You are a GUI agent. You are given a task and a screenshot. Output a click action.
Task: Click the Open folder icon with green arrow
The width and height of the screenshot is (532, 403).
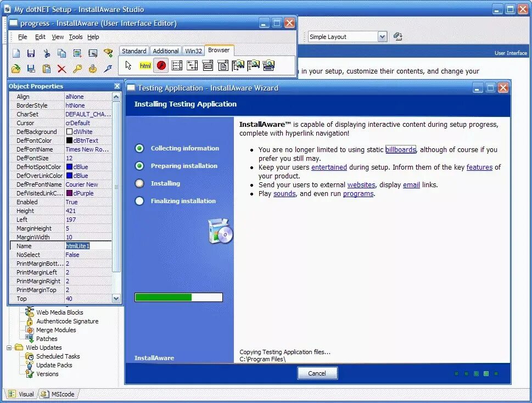click(x=16, y=69)
